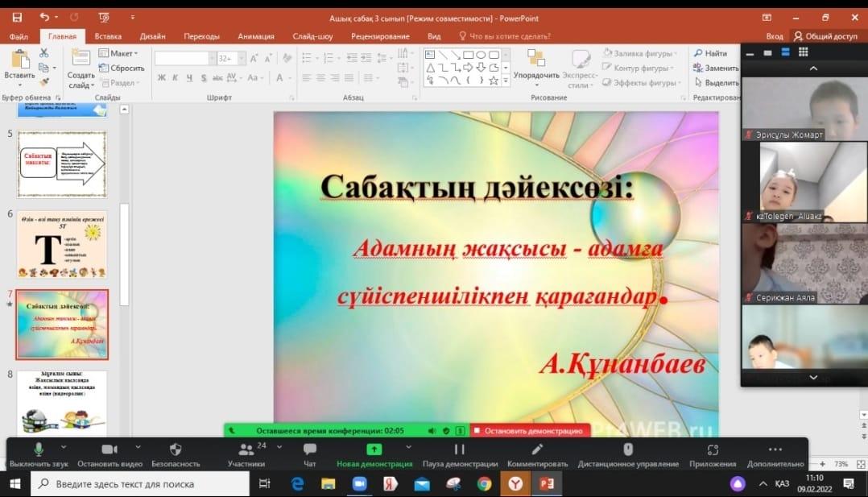Increase font size with the A up icon
This screenshot has height=497, width=868.
click(254, 58)
